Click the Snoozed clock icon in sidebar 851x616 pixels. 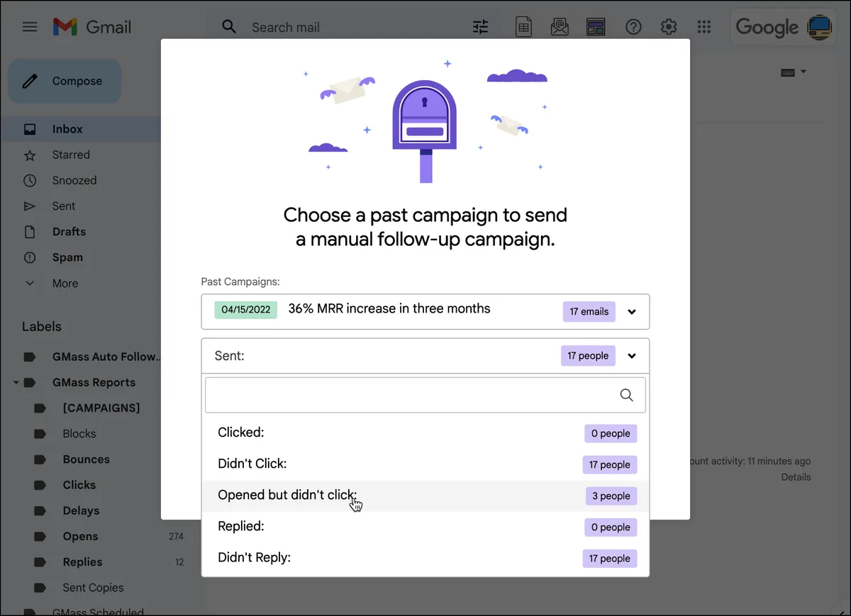[x=30, y=180]
